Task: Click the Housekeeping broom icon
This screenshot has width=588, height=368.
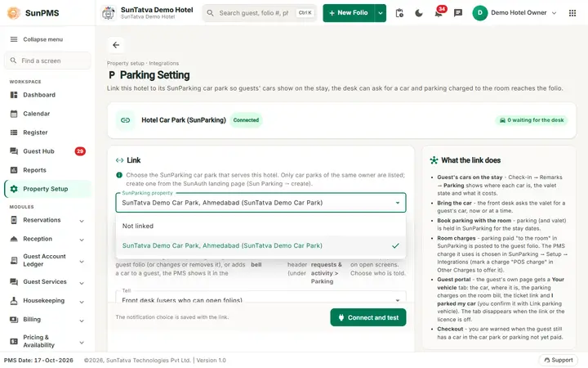Action: click(14, 300)
